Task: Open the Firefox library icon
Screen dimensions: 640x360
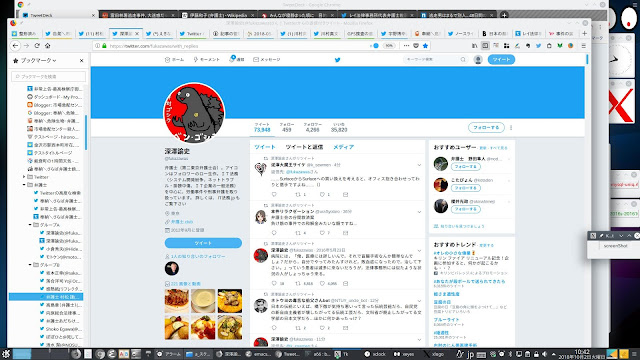Action: tap(474, 46)
